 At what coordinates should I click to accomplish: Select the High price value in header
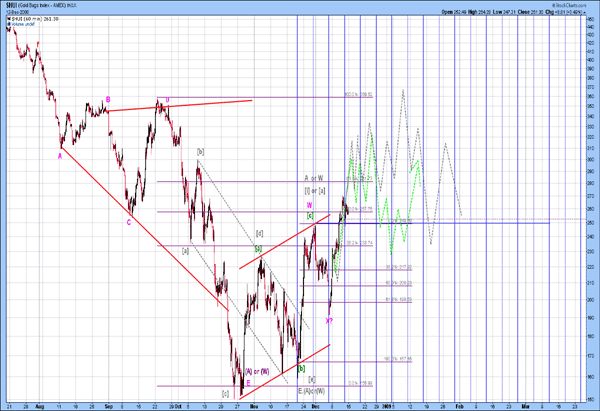coord(484,12)
